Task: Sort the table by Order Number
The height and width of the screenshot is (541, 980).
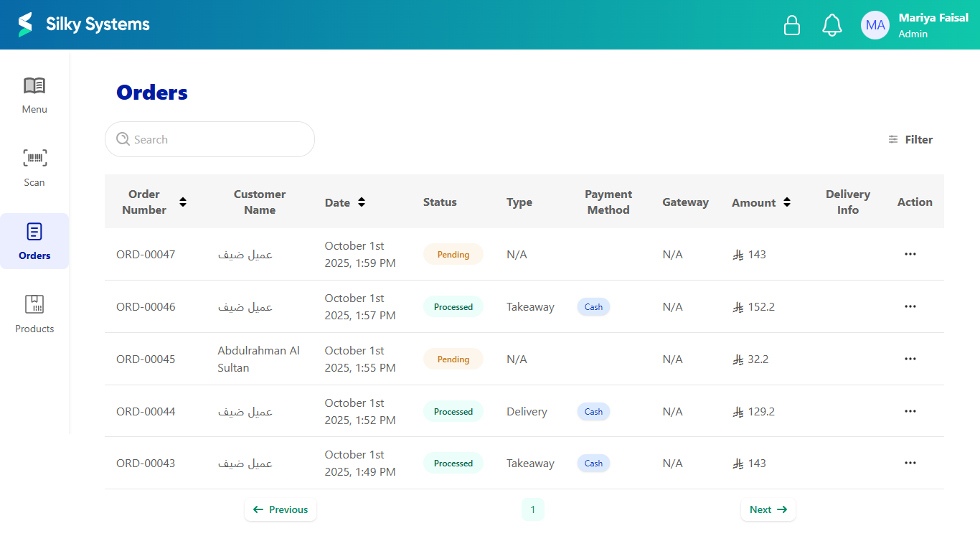Action: coord(183,202)
